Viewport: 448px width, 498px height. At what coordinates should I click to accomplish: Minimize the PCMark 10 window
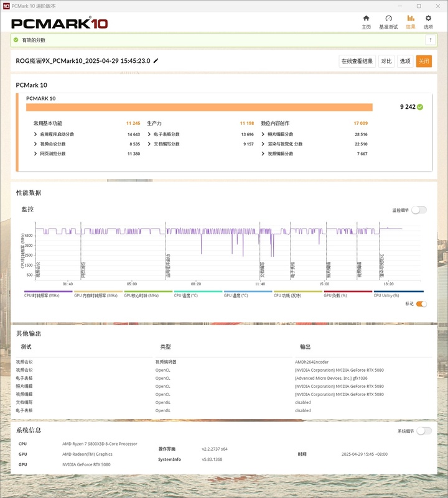coord(400,6)
